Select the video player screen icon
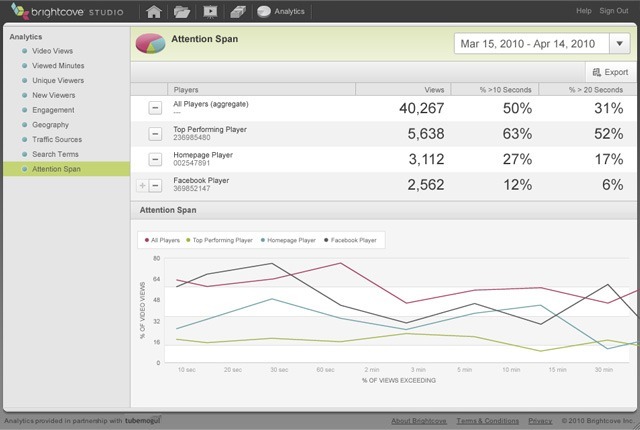Image resolution: width=640 pixels, height=430 pixels. (x=210, y=11)
